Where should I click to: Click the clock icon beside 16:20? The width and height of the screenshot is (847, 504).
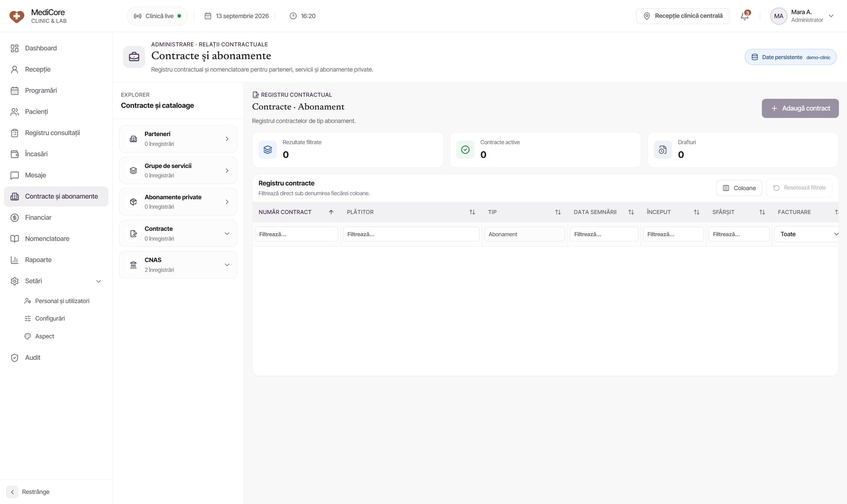[x=293, y=16]
